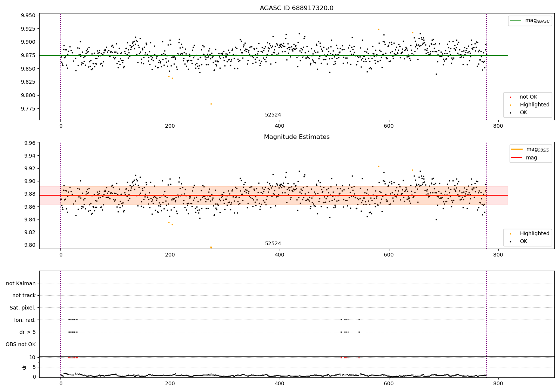Viewport: 560px width, 392px height.
Task: Click the '52524' label in middle plot
Action: click(273, 244)
